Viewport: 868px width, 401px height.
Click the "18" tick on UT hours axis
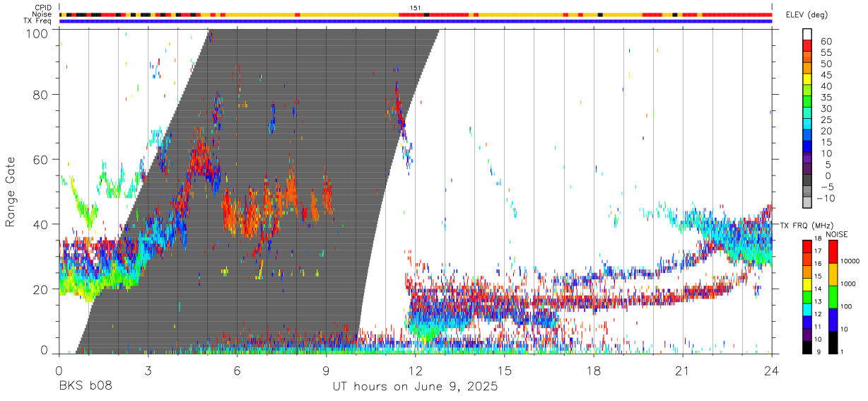(594, 370)
